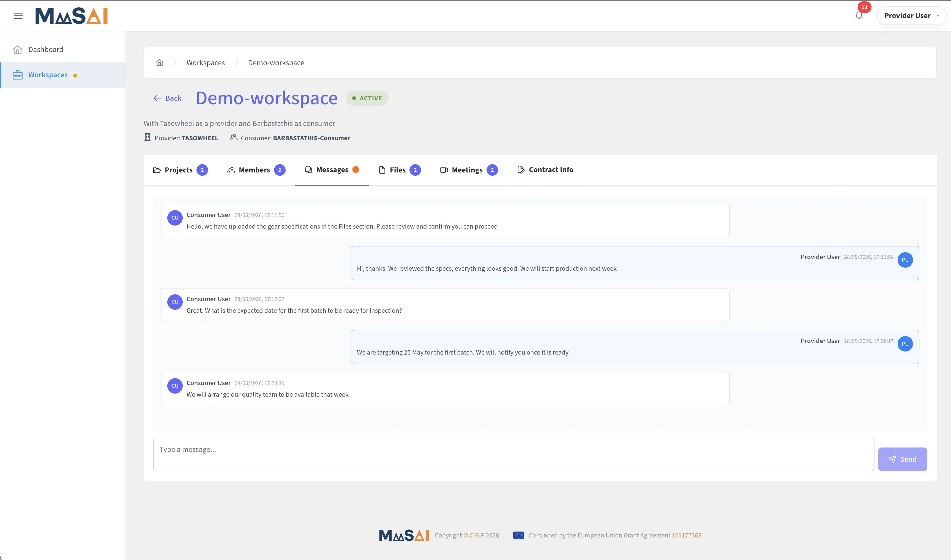Click the PU avatar on 17:28:17 message
The image size is (951, 560).
pyautogui.click(x=905, y=344)
